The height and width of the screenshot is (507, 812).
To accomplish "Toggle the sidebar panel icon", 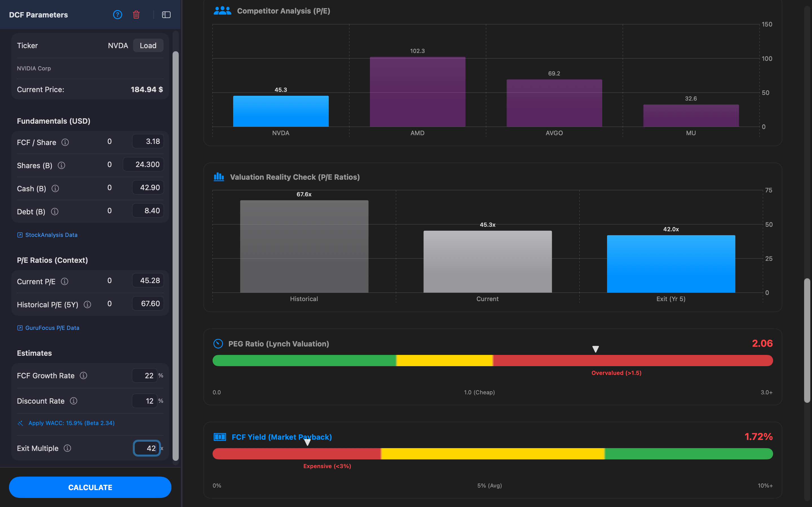I will tap(166, 15).
